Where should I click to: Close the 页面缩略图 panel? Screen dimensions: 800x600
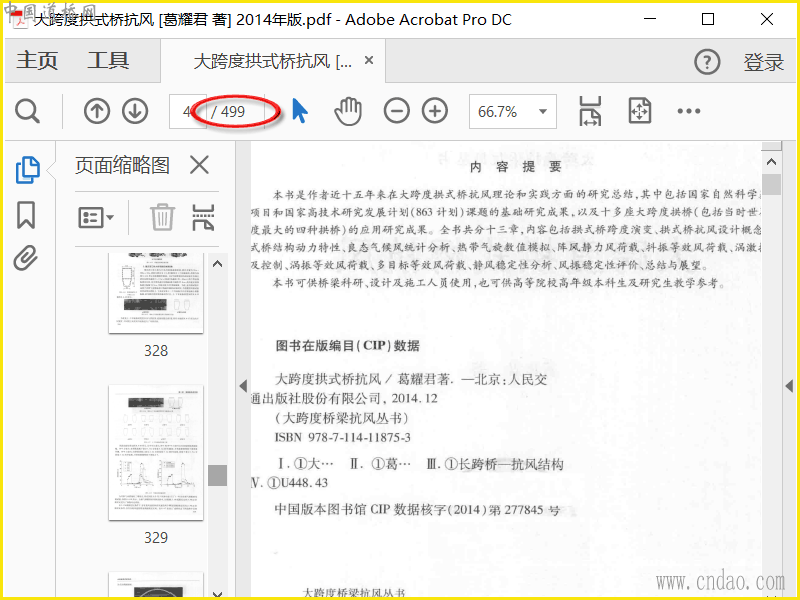click(199, 165)
